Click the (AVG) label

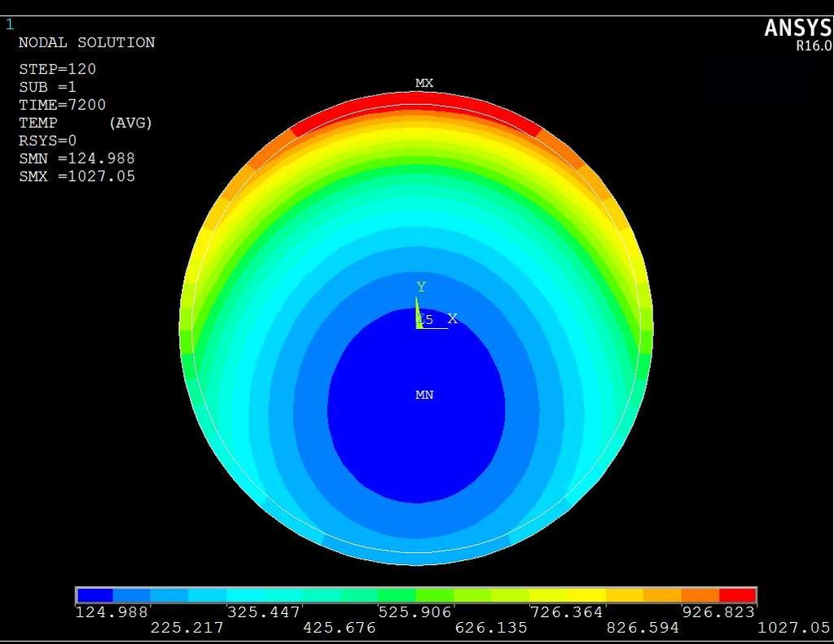coord(130,123)
